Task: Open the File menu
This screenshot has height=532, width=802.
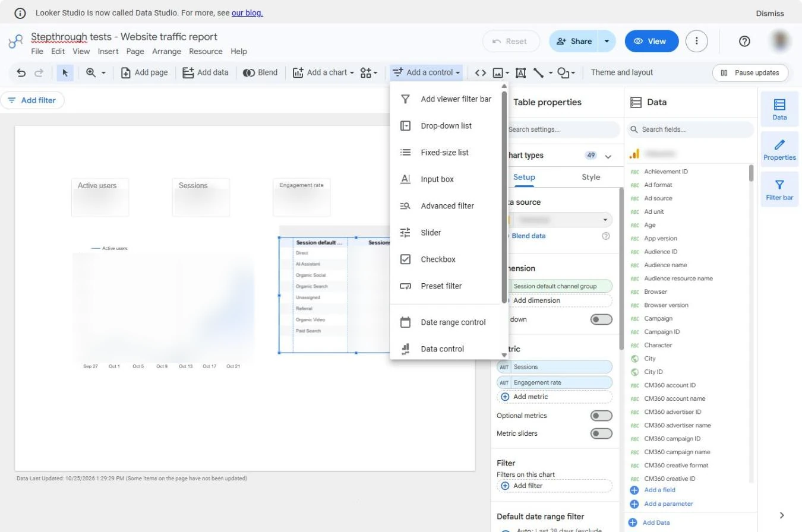Action: coord(37,52)
